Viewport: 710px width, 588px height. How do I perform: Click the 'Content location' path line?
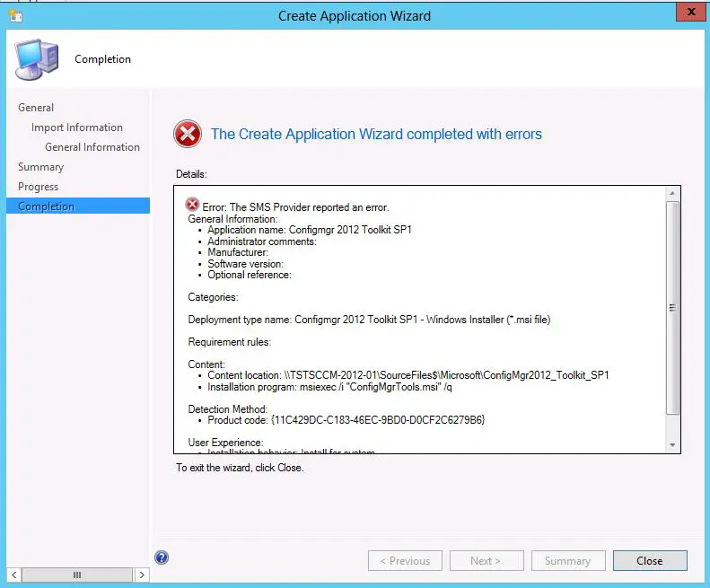tap(408, 375)
